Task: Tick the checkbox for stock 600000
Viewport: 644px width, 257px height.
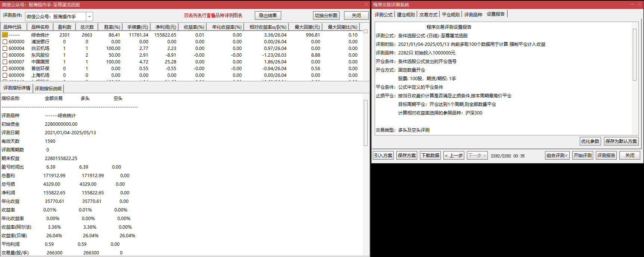Action: point(5,42)
